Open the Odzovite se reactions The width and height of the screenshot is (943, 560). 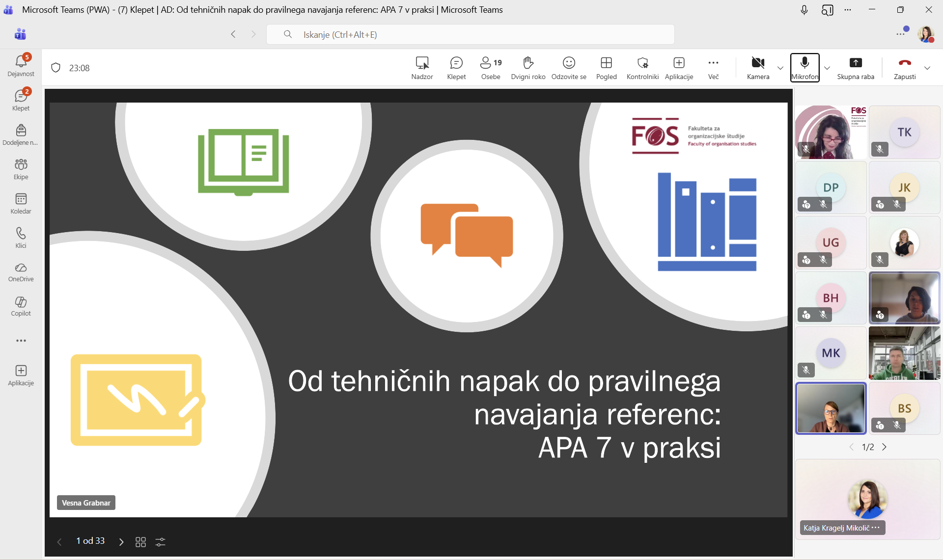[569, 67]
